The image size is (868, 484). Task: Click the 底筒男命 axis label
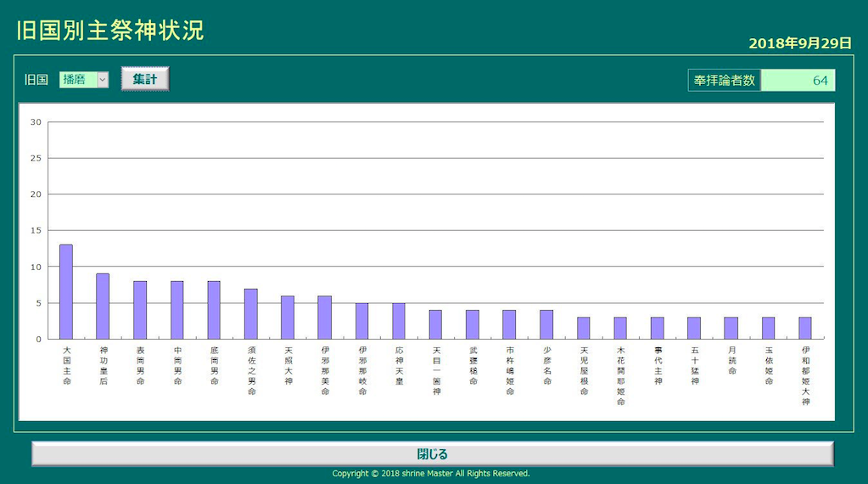[214, 365]
